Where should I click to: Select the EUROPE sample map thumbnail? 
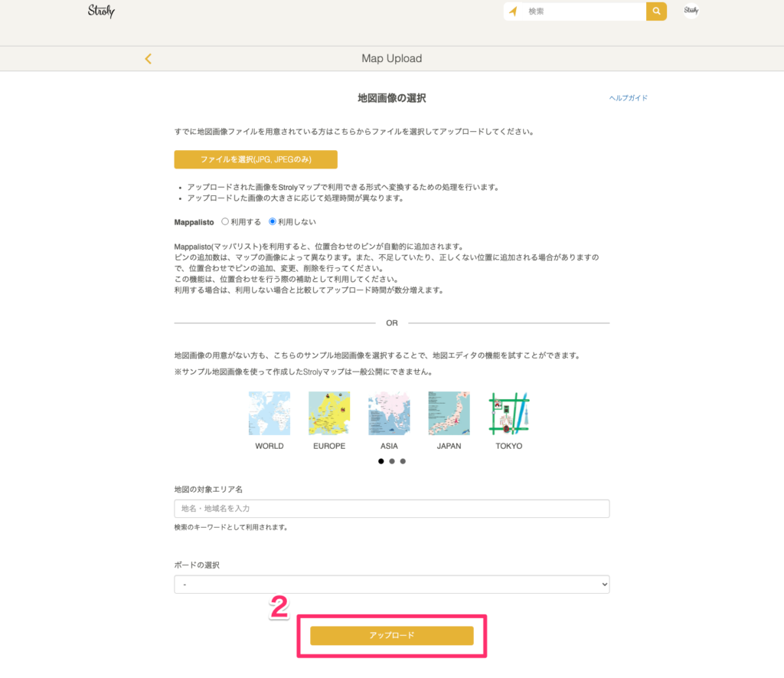click(329, 414)
